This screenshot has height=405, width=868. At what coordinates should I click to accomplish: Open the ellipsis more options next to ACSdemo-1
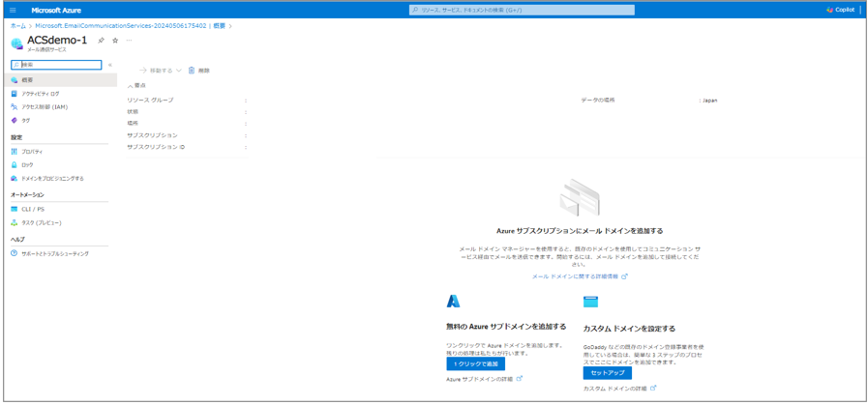coord(129,41)
